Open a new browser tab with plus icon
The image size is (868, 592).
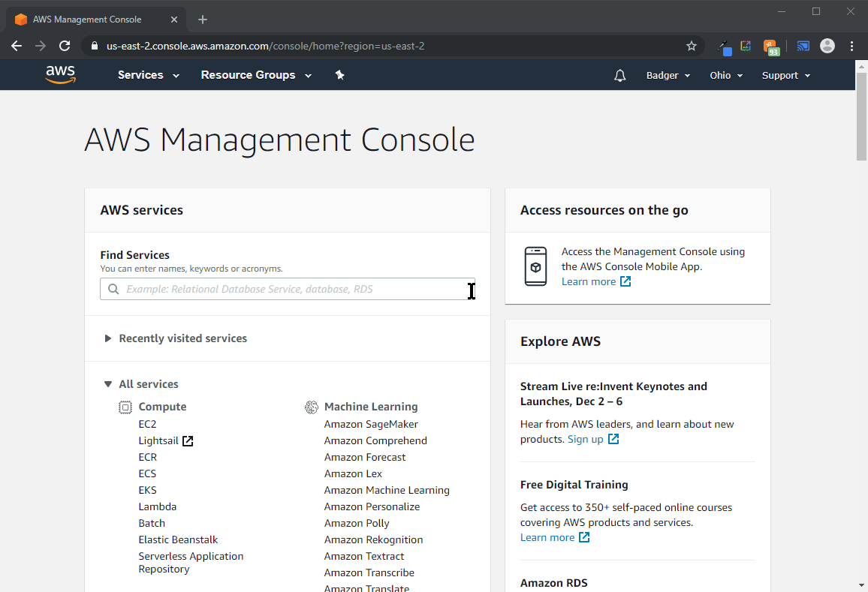pos(203,20)
